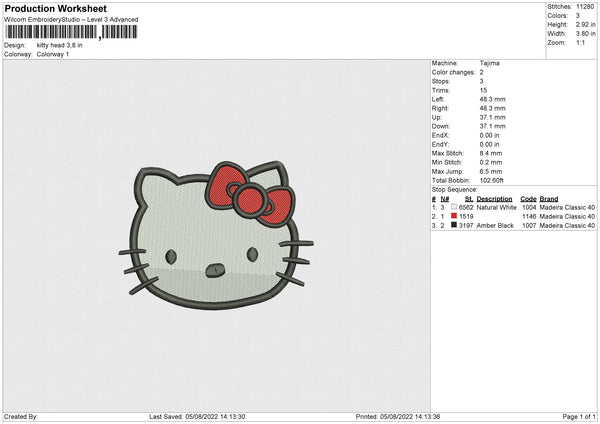This screenshot has width=600, height=424.
Task: Click the Total Bobbin value 102.60ft
Action: (x=491, y=180)
